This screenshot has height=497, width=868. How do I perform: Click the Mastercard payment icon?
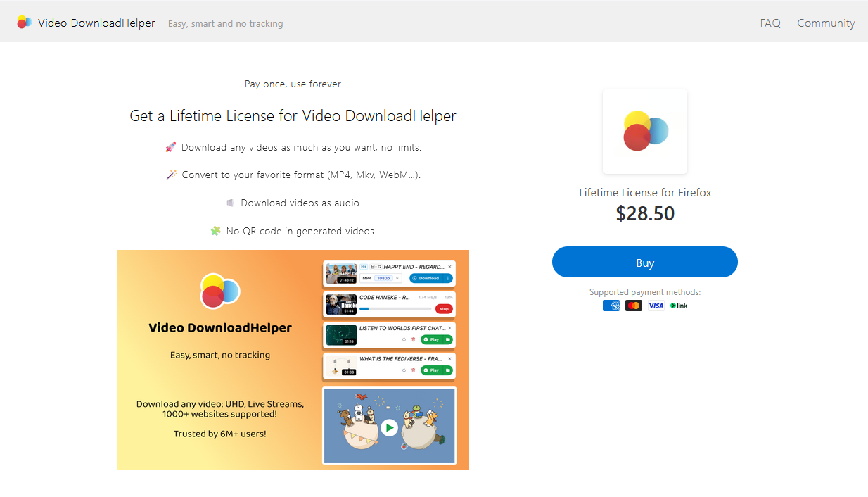click(634, 306)
